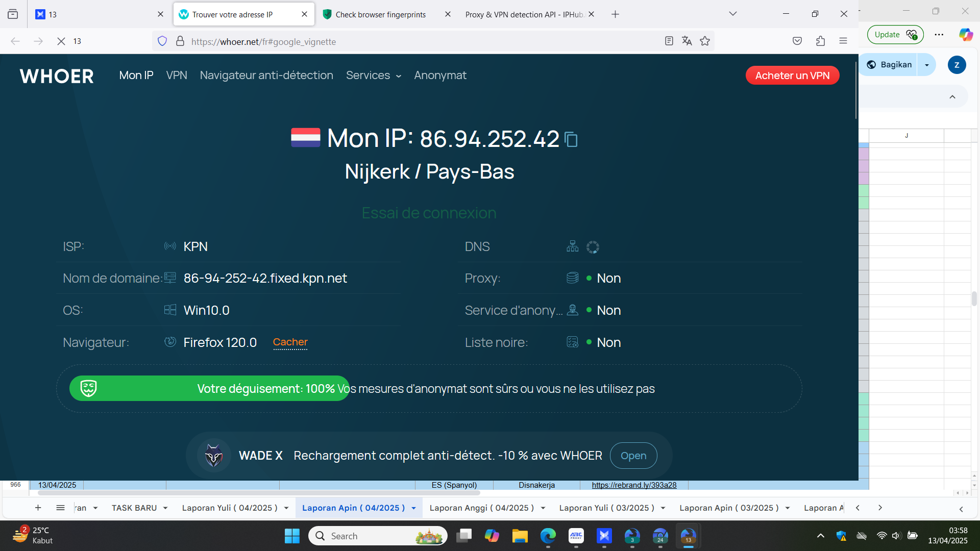Click the Firefox address bar URL field
This screenshot has height=551, width=980.
click(x=424, y=41)
